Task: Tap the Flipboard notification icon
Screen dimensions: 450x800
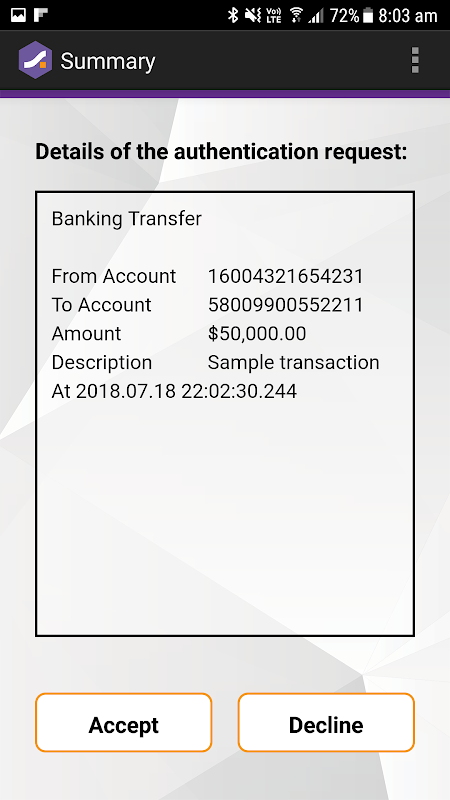Action: 41,15
